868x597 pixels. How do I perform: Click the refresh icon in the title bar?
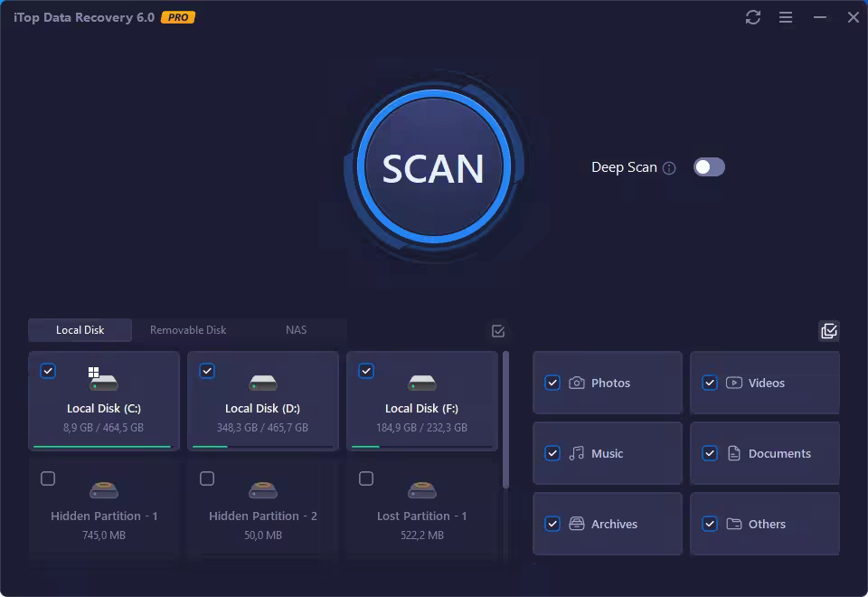[753, 17]
